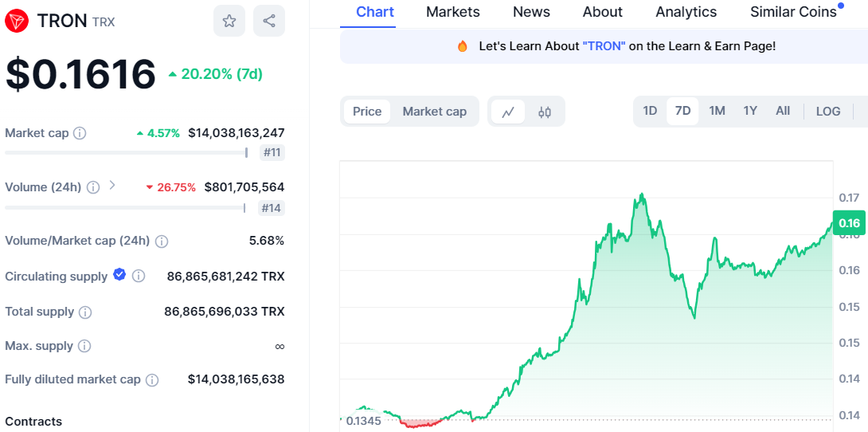The width and height of the screenshot is (868, 432).
Task: Click the Total supply info icon
Action: 85,312
